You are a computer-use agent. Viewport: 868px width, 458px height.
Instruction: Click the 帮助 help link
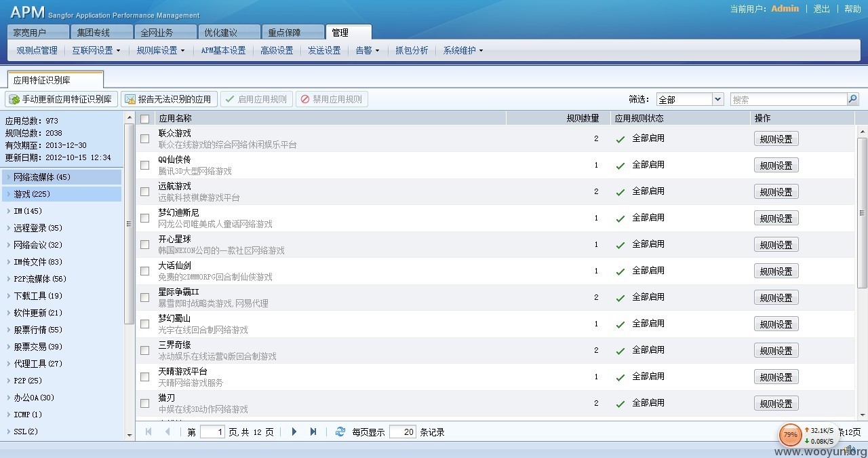pos(852,9)
